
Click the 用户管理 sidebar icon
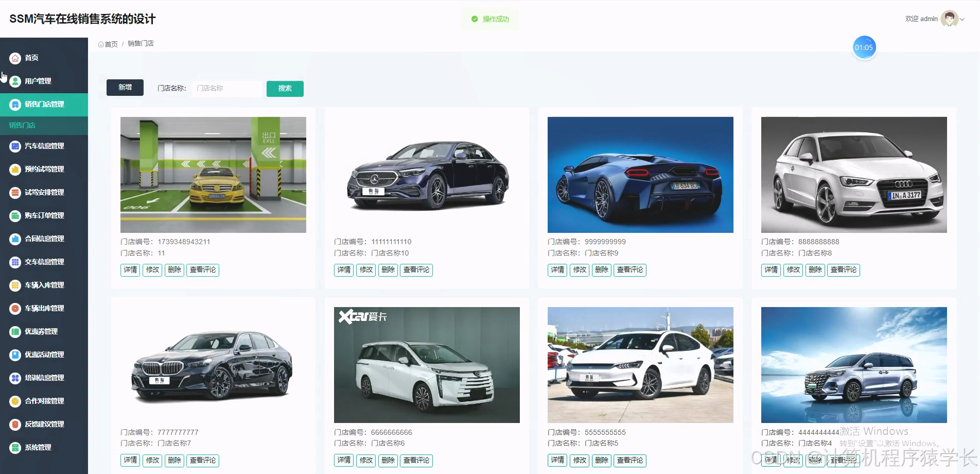coord(15,81)
